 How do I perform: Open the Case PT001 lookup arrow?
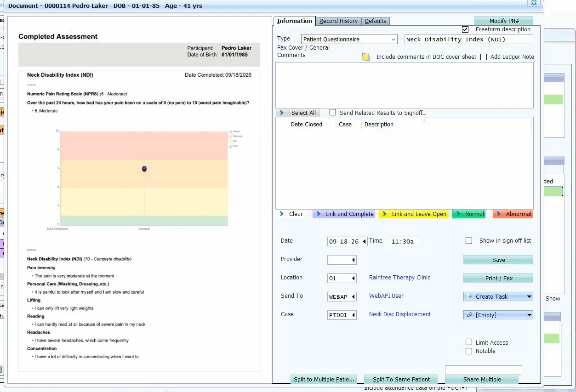353,315
